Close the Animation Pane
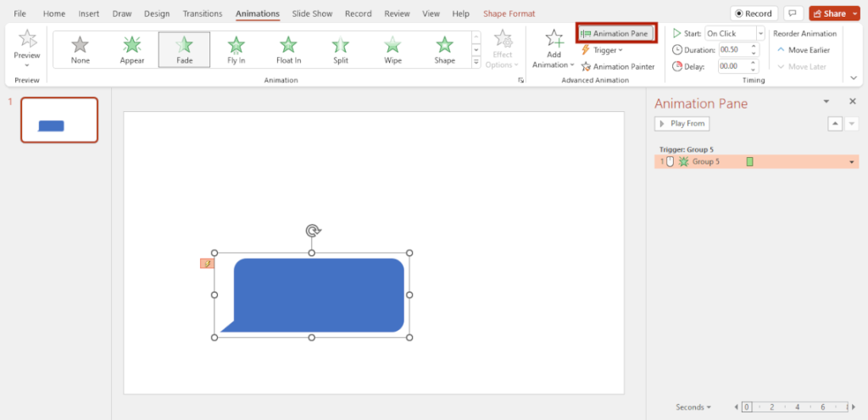Image resolution: width=868 pixels, height=420 pixels. point(853,102)
